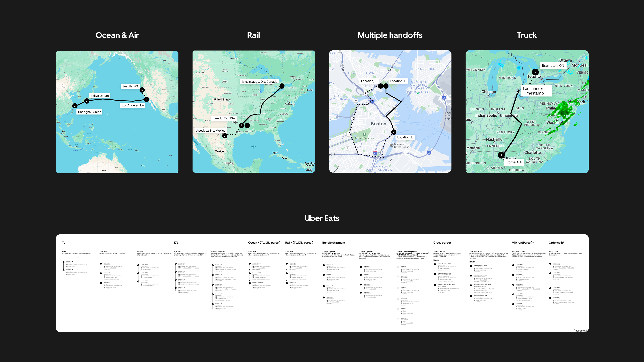Select the "Multiple handoffs" heading
Viewport: 644px width, 362px height.
pyautogui.click(x=390, y=35)
